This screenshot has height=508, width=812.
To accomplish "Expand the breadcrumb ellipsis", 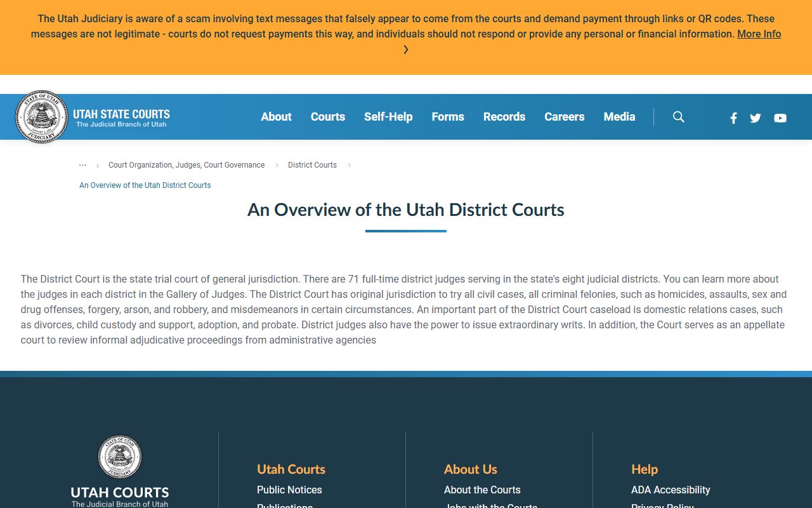I will (82, 165).
